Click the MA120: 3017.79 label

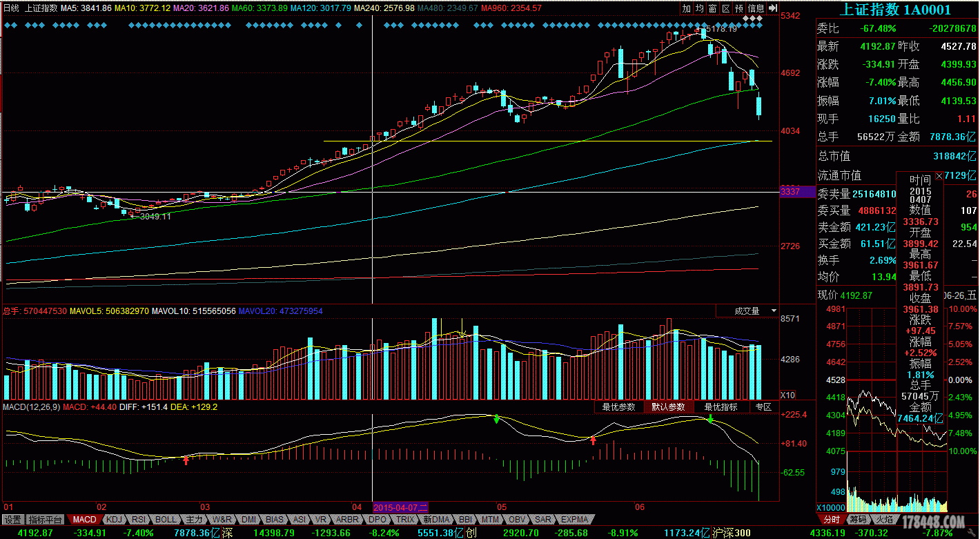[321, 8]
